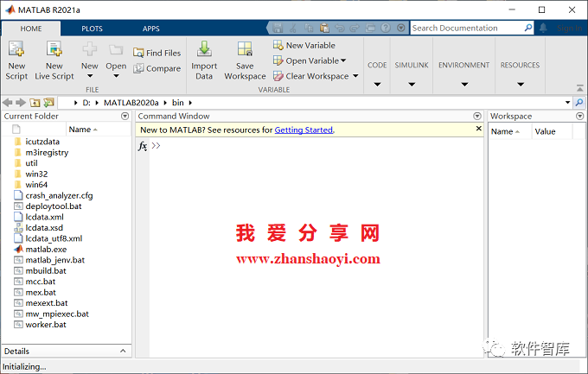Screen dimensions: 588x374
Task: Click the Paste icon in quick access toolbar
Action: click(324, 28)
